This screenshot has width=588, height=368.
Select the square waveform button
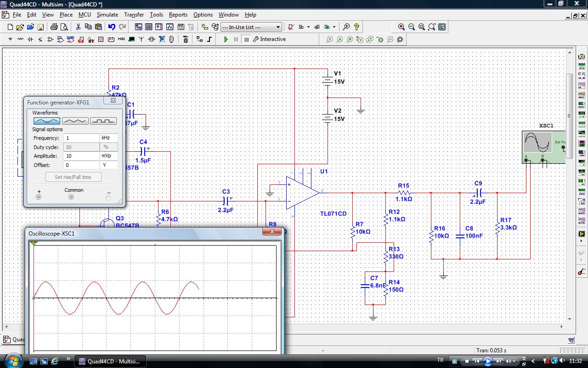tap(103, 121)
